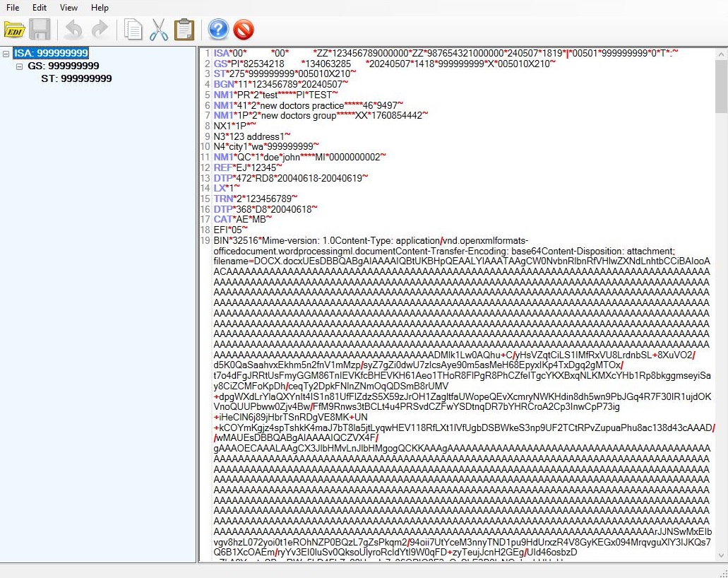Click the BIN*32516*Mime-version line

click(x=371, y=241)
